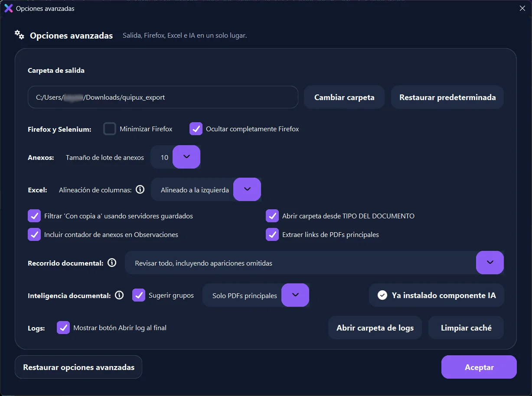Click 'Revisar todo, incluyendo apariciones omitidas' text
Image resolution: width=532 pixels, height=396 pixels.
203,263
